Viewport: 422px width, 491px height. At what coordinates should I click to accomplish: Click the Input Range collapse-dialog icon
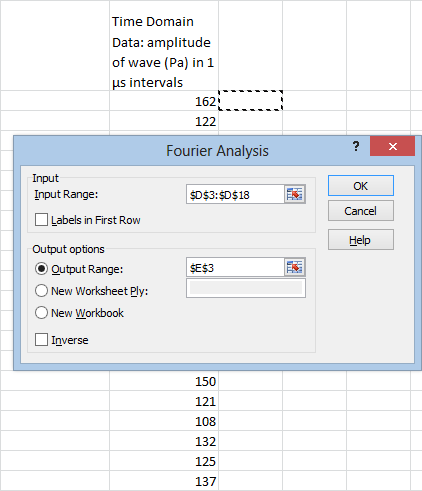[295, 194]
